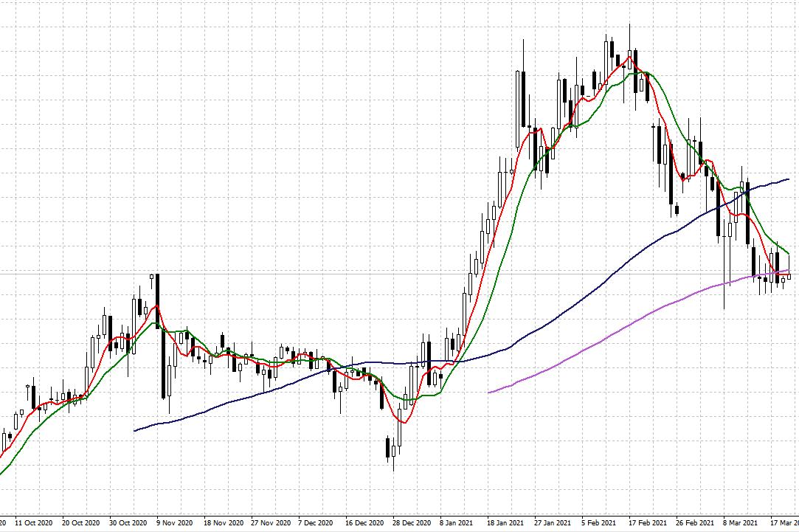Select the 27 Nov 2020 axis label

tap(271, 522)
